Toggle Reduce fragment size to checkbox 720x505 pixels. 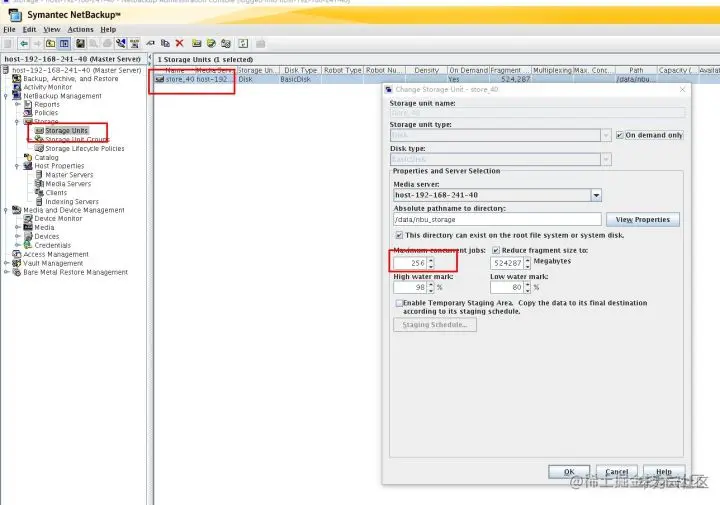(x=495, y=250)
